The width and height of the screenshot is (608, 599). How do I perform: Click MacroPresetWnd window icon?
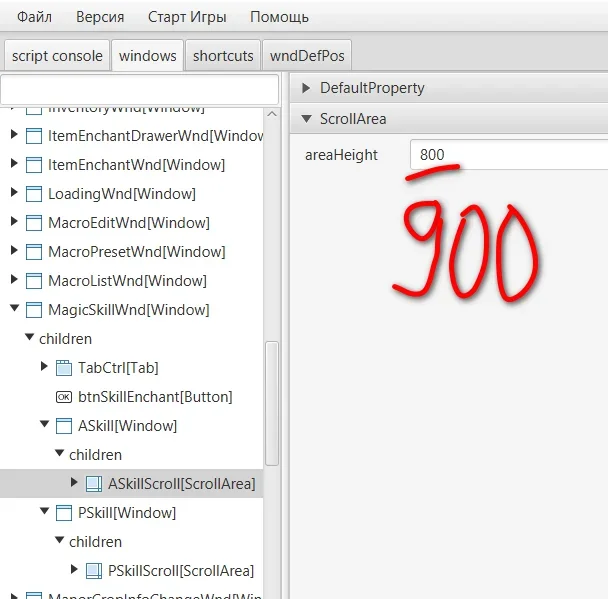point(34,252)
